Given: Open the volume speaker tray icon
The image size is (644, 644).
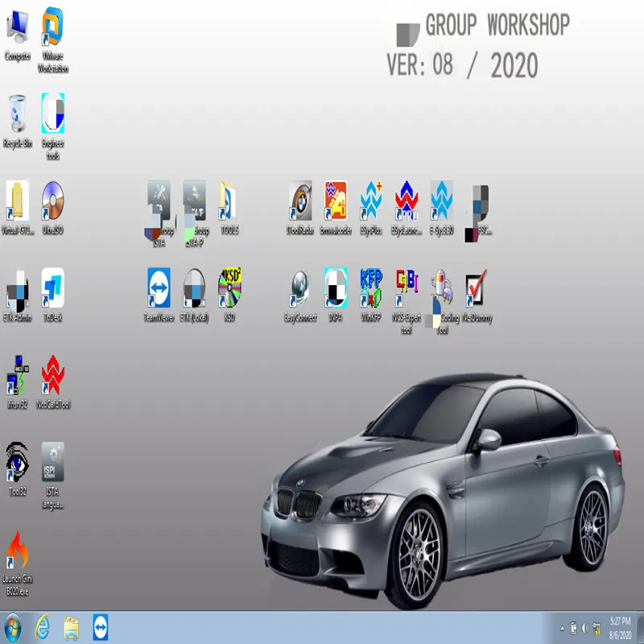Looking at the screenshot, I should coord(585,628).
